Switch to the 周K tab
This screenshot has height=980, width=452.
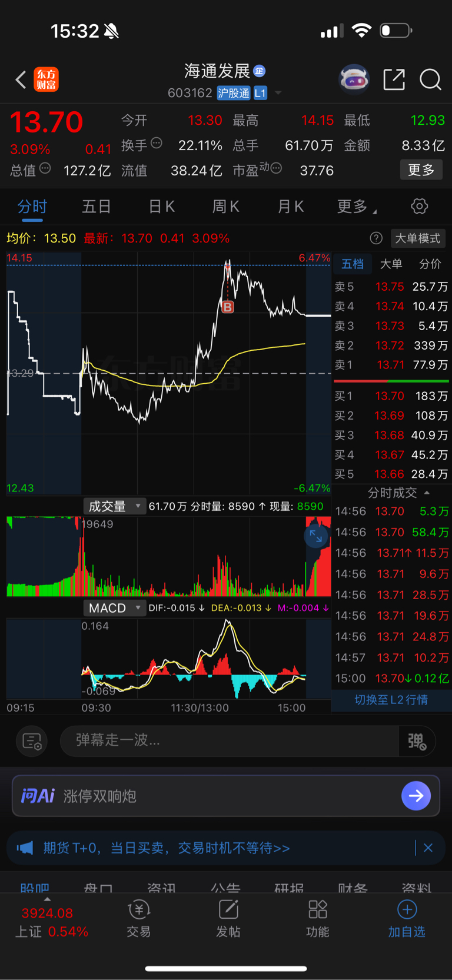[x=226, y=207]
